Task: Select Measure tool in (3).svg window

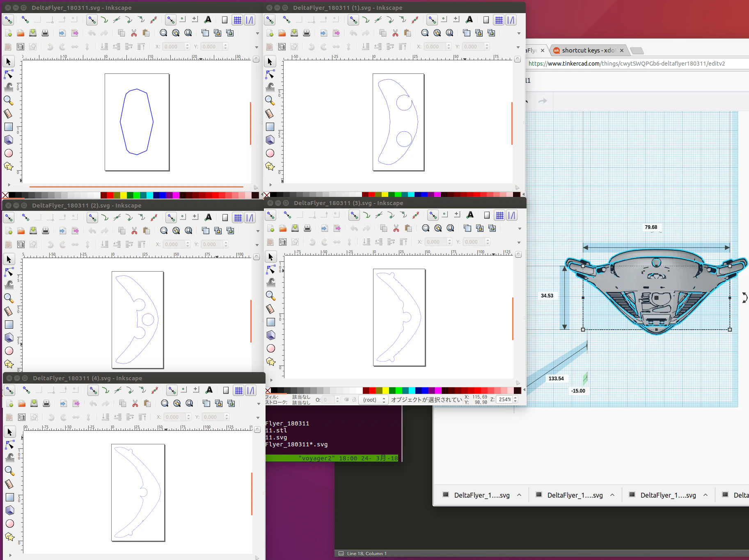Action: 271,309
